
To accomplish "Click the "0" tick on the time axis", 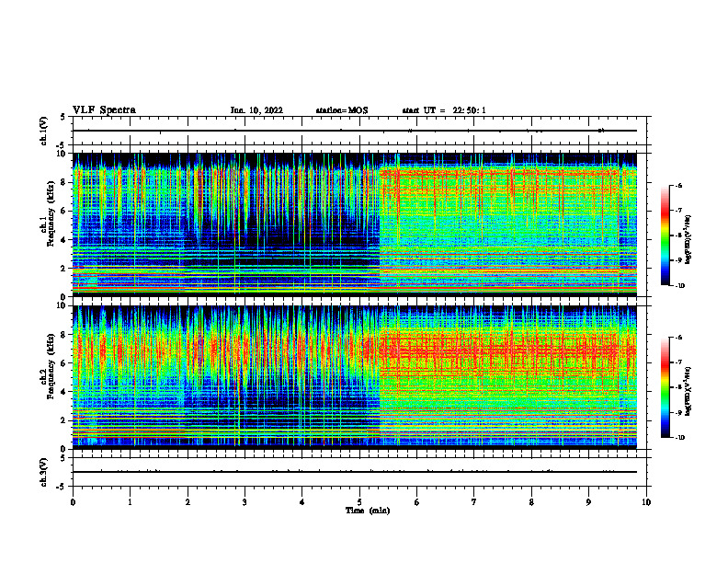I will 73,502.
